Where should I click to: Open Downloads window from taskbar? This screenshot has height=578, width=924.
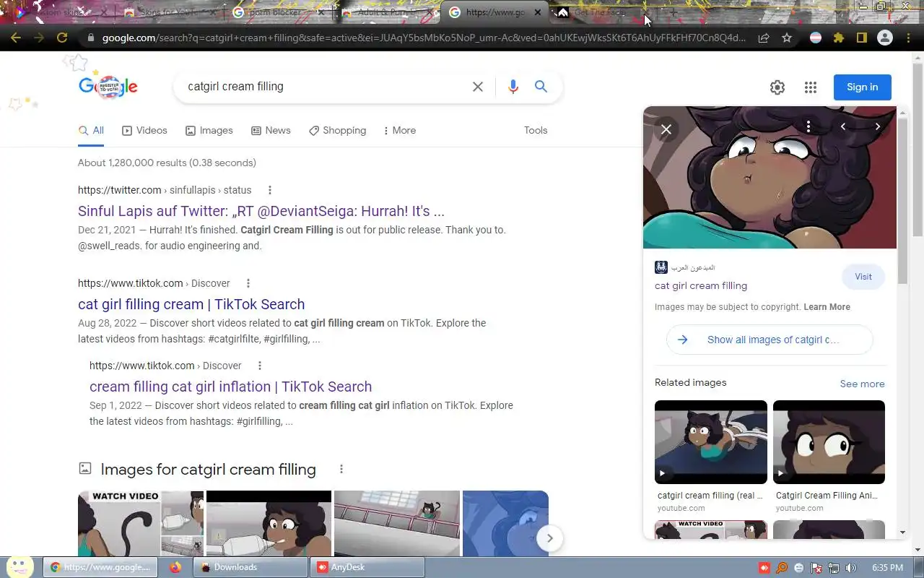click(250, 567)
